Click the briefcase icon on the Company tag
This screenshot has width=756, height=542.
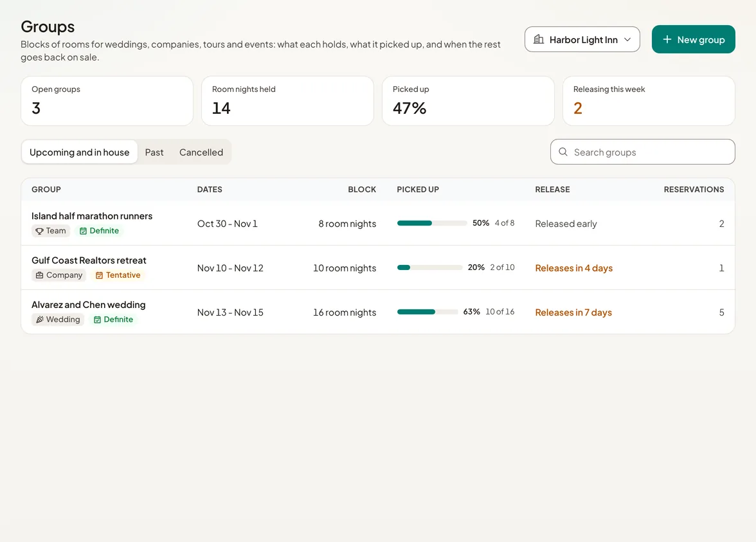(x=40, y=275)
